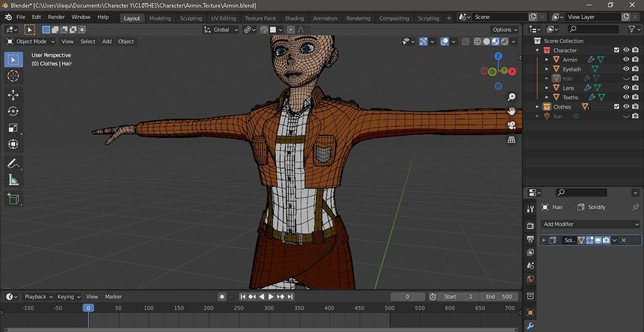The width and height of the screenshot is (644, 332).
Task: Open the Solidify modifier extras menu (X to delete)
Action: (614, 240)
